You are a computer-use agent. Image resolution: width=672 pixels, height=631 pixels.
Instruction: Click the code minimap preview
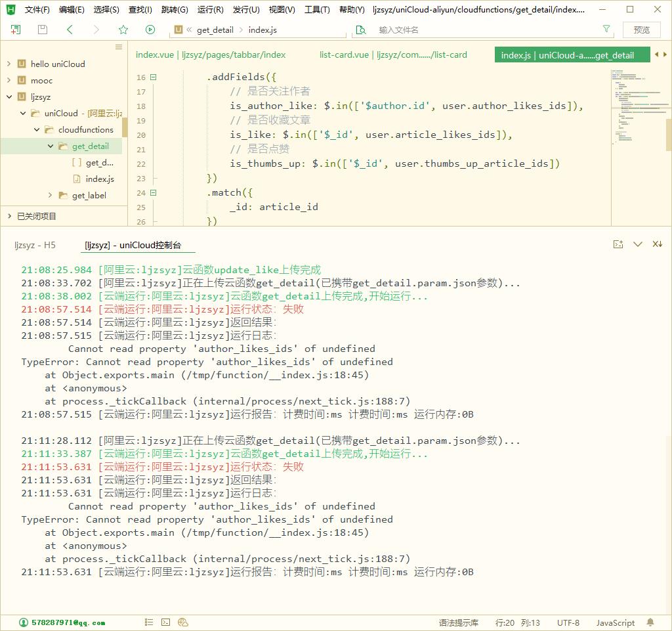click(x=639, y=107)
